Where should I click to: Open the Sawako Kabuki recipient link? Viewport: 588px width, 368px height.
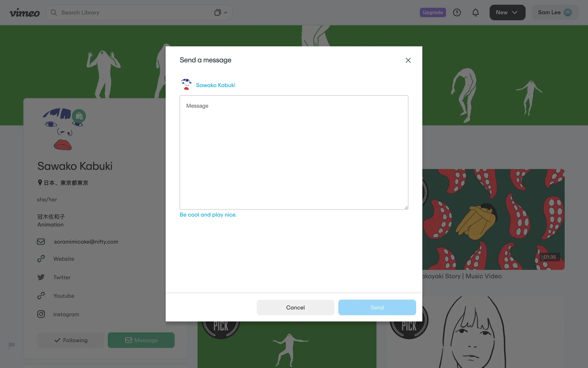216,85
